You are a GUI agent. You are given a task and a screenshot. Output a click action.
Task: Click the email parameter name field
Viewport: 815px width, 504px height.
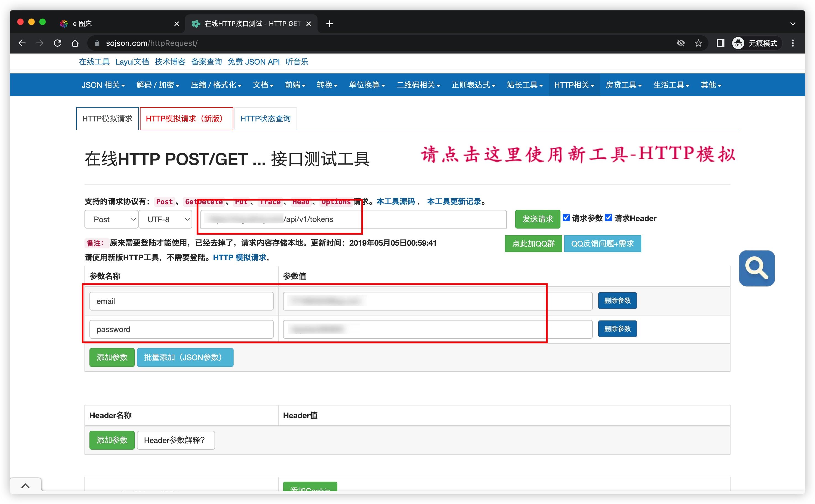181,301
